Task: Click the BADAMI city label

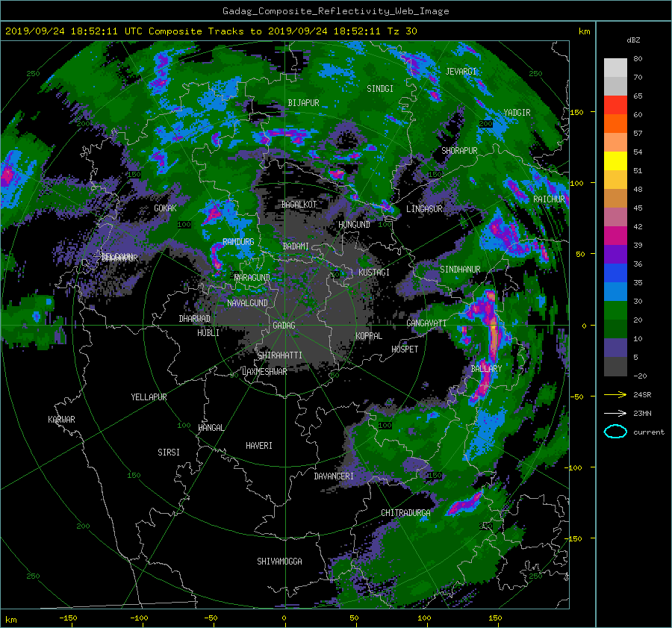Action: click(x=296, y=246)
